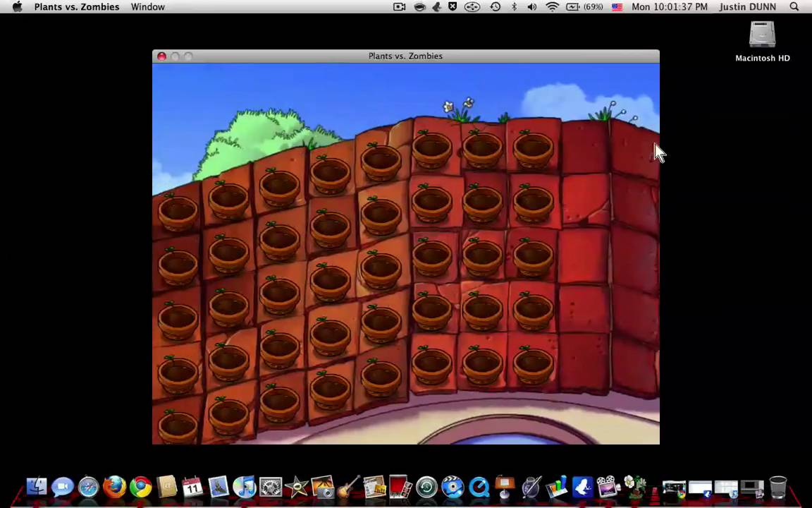Click the Mon 10:01:37 PM clock

coord(669,7)
